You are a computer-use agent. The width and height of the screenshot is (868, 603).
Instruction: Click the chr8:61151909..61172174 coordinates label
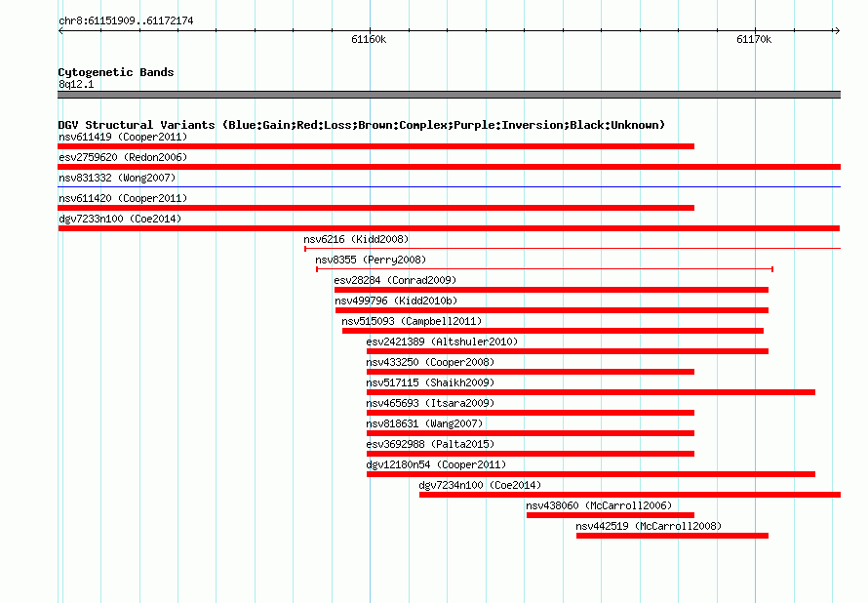(x=126, y=21)
